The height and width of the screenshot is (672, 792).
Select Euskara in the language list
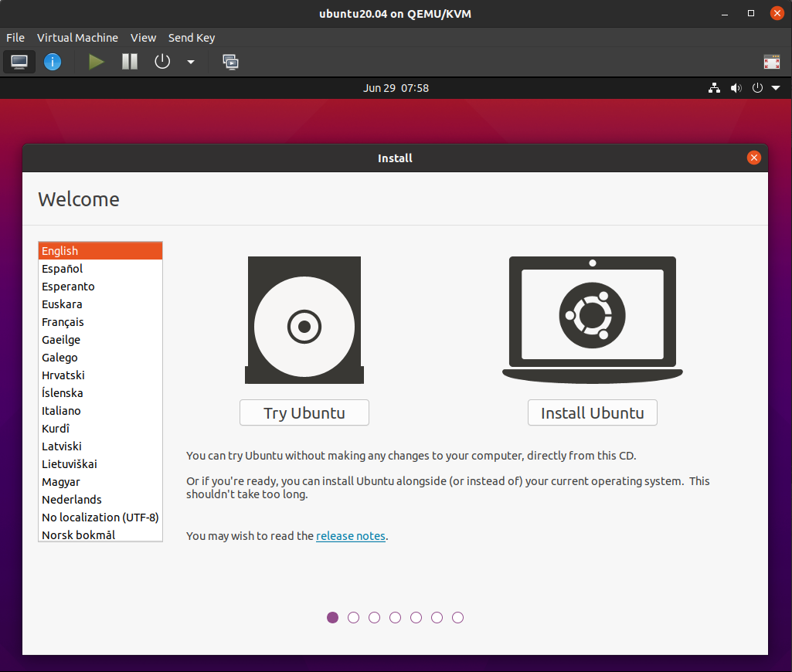click(x=100, y=304)
